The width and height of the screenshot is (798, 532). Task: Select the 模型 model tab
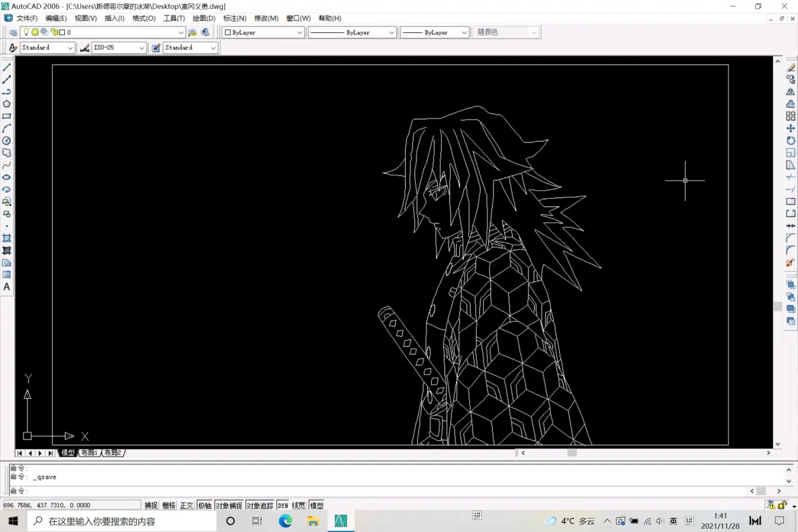(67, 452)
